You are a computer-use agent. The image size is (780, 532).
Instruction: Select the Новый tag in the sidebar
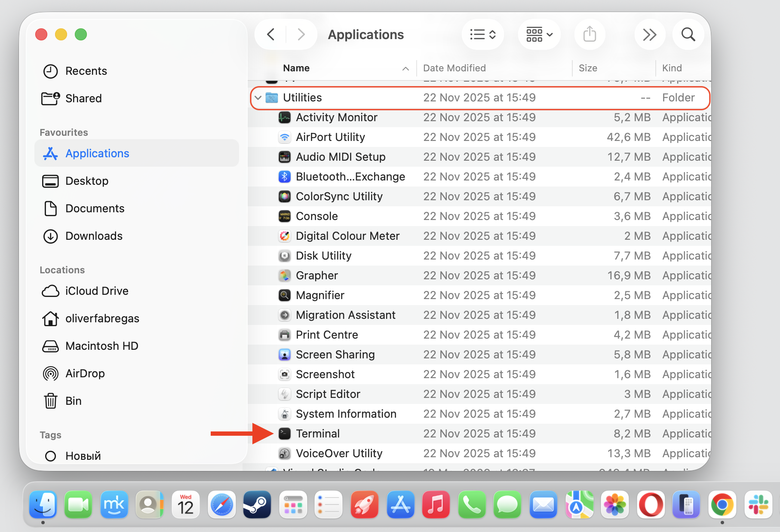pyautogui.click(x=136, y=456)
